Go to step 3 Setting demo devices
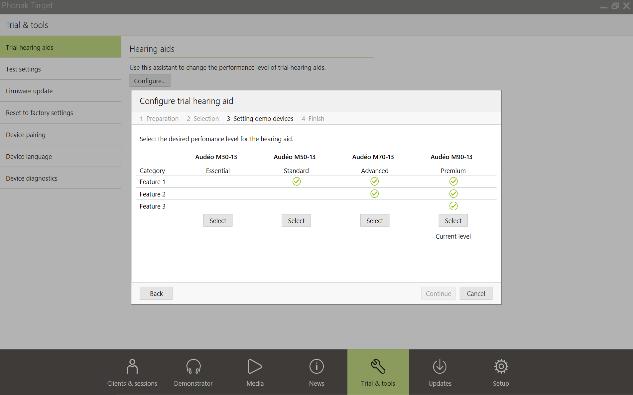 point(260,118)
